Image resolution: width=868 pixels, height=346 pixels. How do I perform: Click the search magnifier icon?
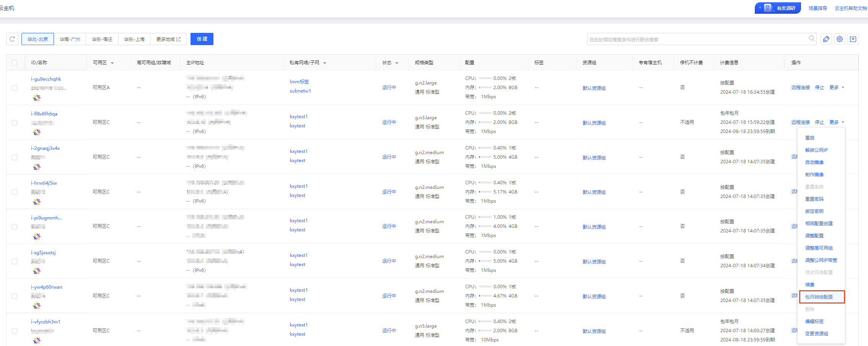pos(812,39)
